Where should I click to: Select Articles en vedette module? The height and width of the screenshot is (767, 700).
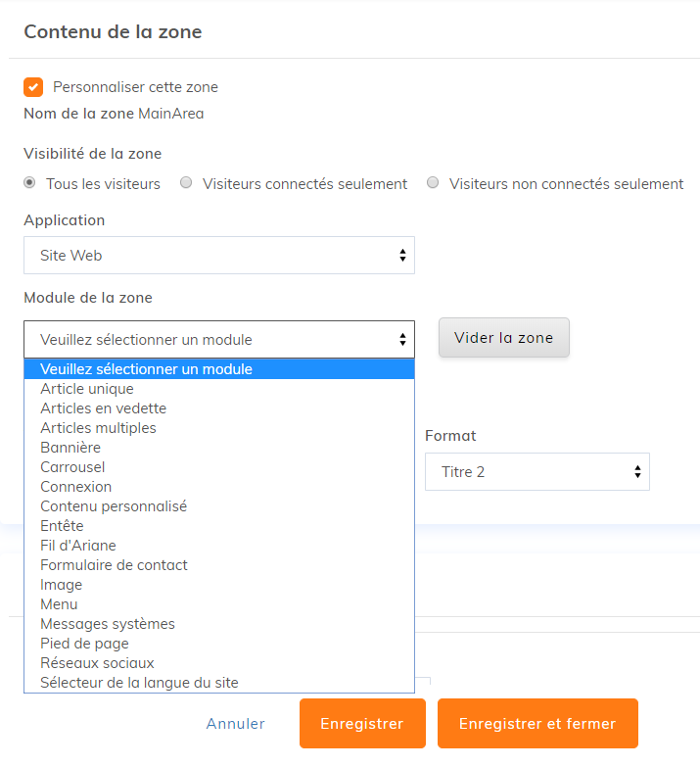103,408
